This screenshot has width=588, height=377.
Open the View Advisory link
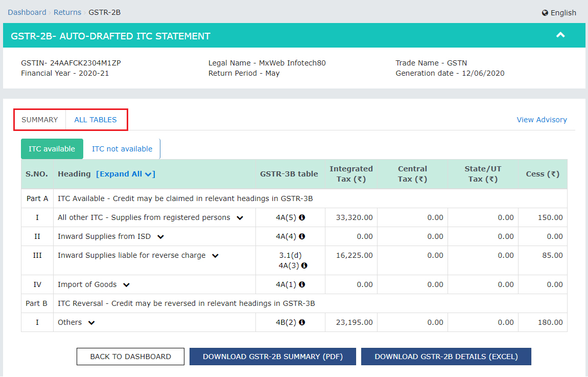(542, 120)
